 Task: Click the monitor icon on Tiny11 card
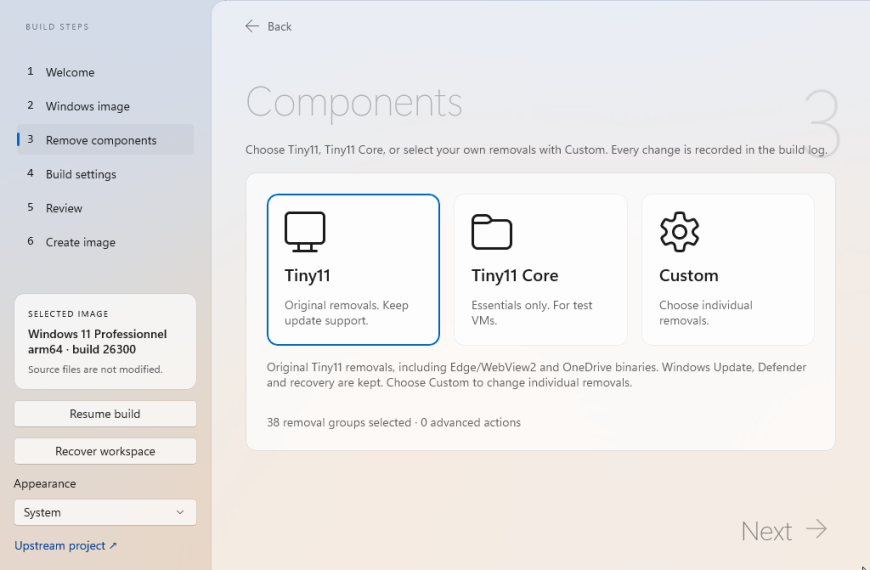click(305, 231)
